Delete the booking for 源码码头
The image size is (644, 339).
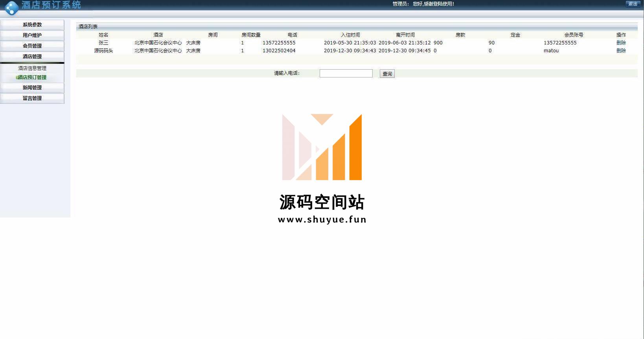(x=621, y=51)
